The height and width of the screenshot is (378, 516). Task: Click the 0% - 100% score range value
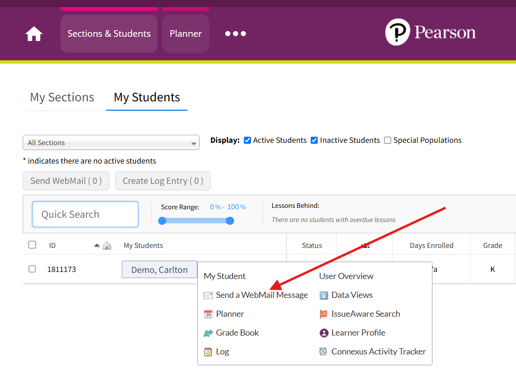pos(228,207)
